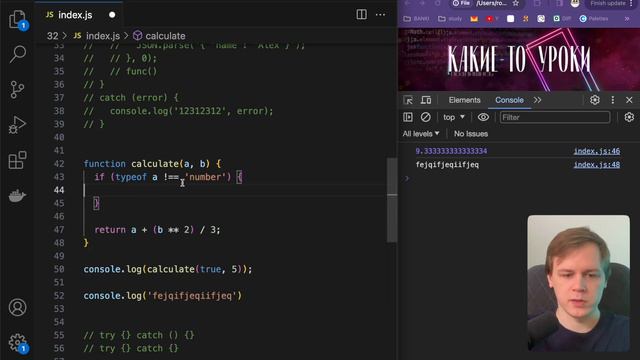Click the console.log('fejqifjeqiifjeq') line
The height and width of the screenshot is (360, 640).
tap(162, 296)
